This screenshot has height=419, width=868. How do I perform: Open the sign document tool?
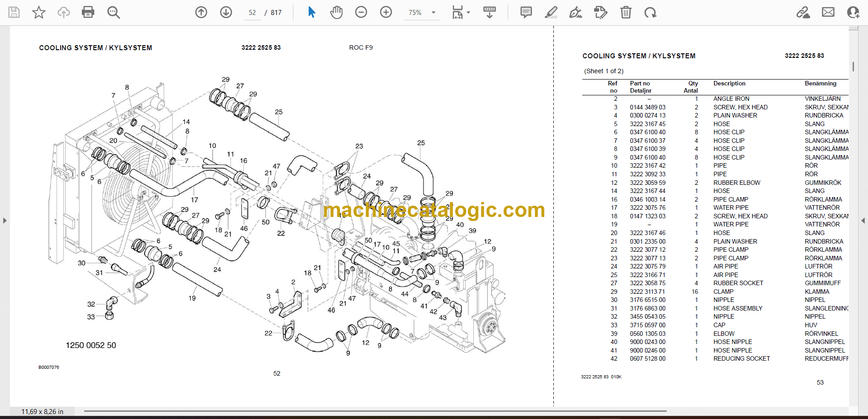576,12
